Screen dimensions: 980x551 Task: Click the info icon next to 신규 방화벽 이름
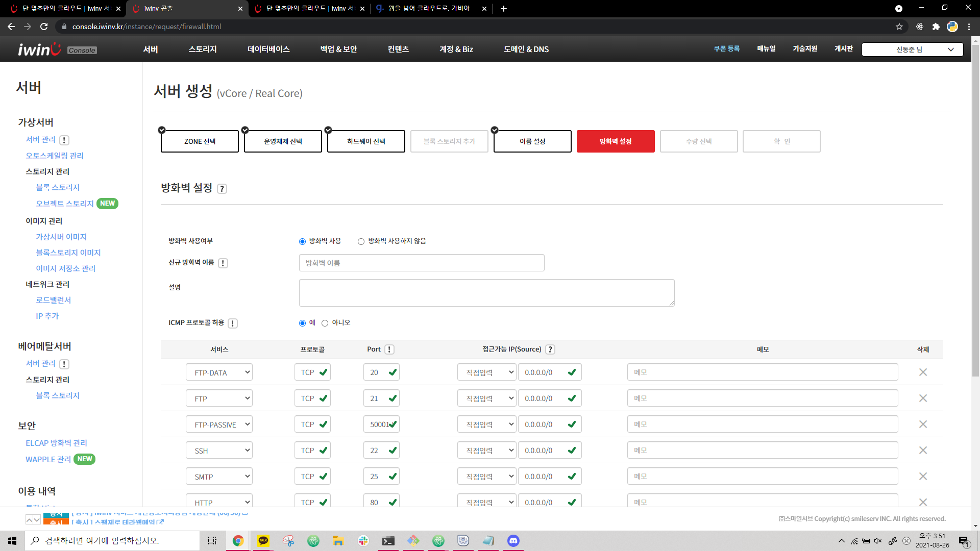coord(223,263)
